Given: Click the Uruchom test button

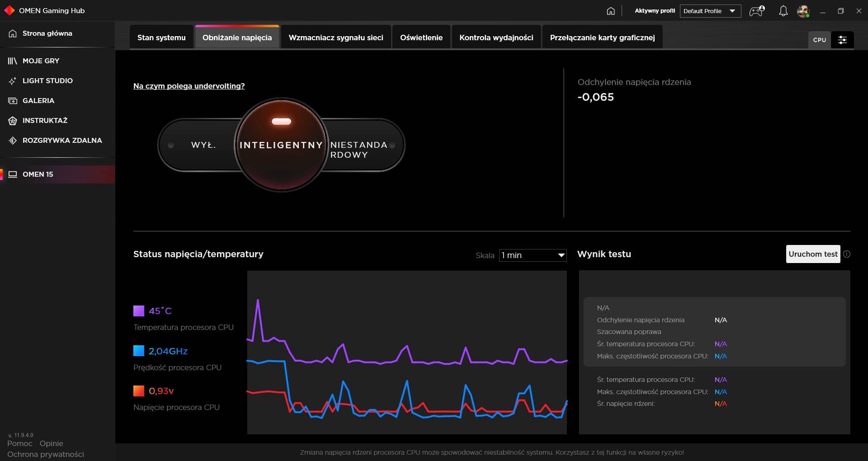Looking at the screenshot, I should click(813, 254).
